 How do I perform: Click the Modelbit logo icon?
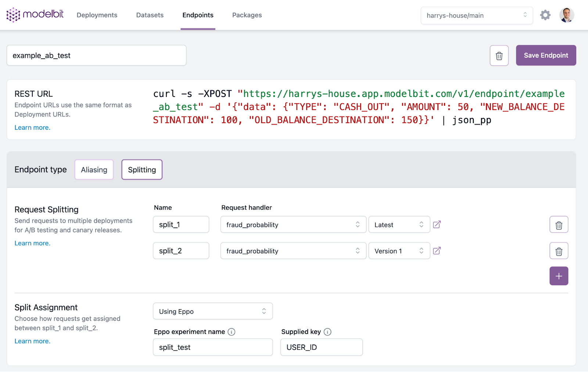(x=14, y=15)
